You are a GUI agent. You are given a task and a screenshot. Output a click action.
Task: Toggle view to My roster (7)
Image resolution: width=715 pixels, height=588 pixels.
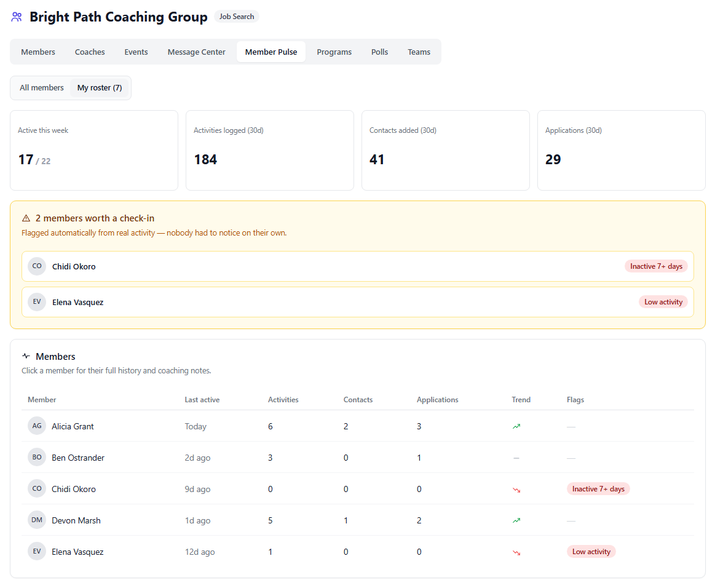click(100, 87)
